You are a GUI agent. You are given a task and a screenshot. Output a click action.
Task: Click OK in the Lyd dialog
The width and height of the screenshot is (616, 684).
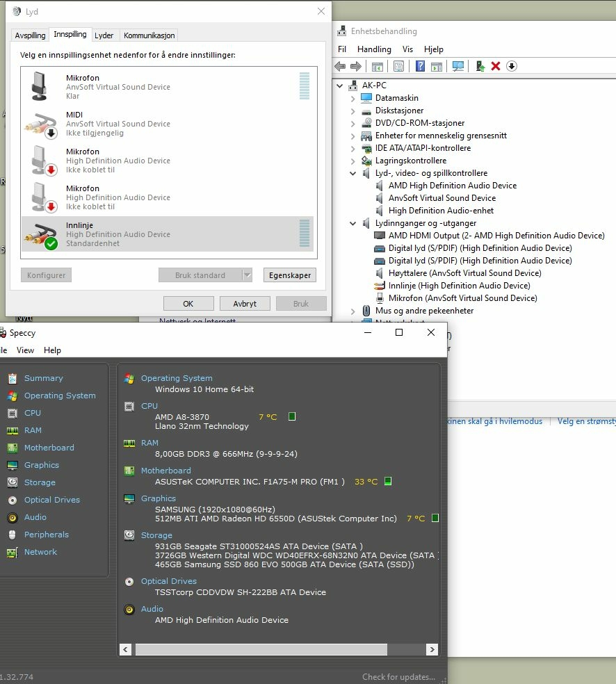188,304
